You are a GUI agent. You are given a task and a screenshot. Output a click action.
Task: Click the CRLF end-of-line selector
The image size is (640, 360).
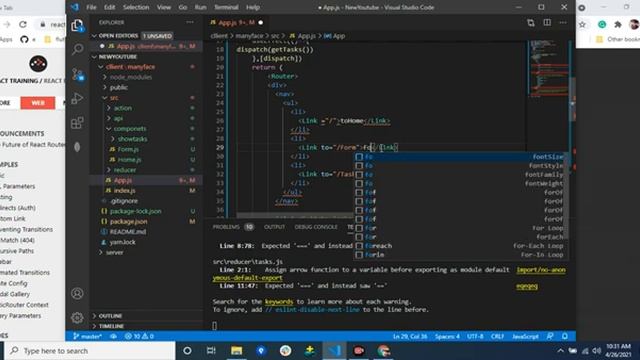(x=497, y=336)
